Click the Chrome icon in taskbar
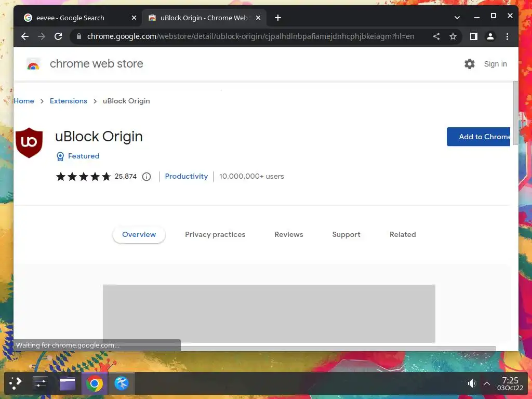Image resolution: width=532 pixels, height=399 pixels. click(95, 384)
